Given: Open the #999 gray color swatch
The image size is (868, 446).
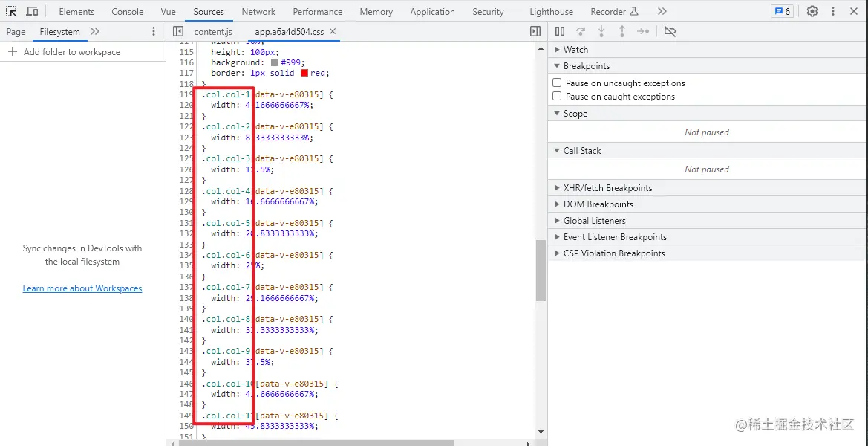Looking at the screenshot, I should pos(275,62).
